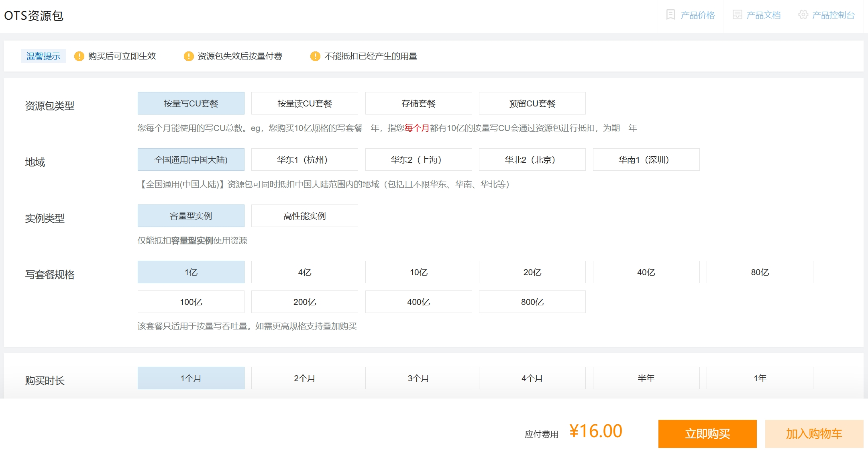Image resolution: width=868 pixels, height=456 pixels.
Task: Click the OTS资源包 page title
Action: [34, 16]
